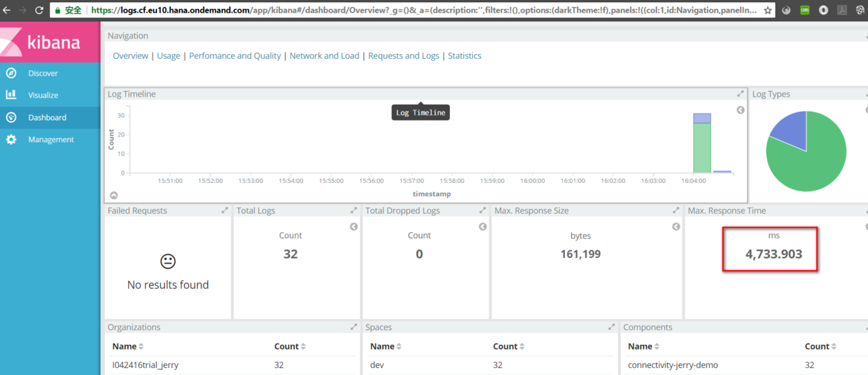This screenshot has height=375, width=868.
Task: Open the Overview navigation link
Action: (130, 55)
